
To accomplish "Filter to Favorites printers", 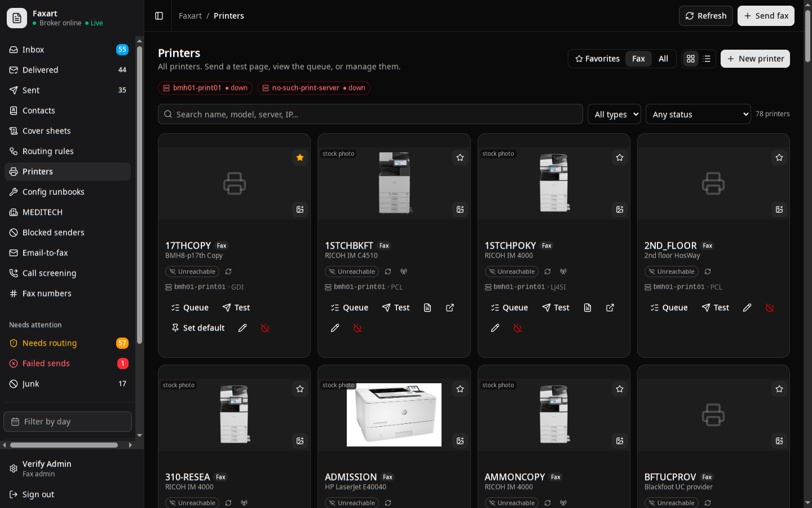I will pyautogui.click(x=597, y=59).
